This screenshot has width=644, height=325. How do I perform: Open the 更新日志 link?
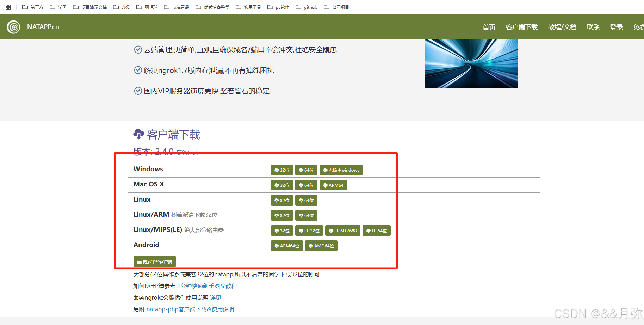[187, 153]
